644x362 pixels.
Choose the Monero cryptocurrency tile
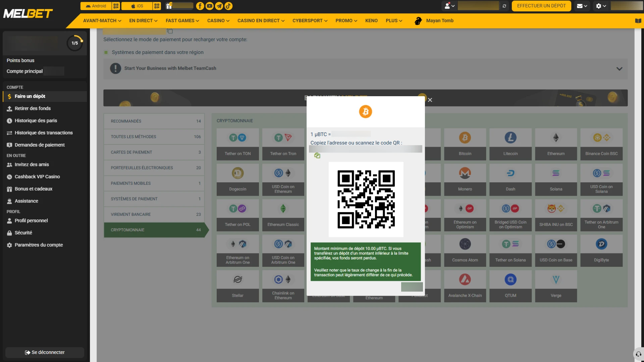(465, 180)
